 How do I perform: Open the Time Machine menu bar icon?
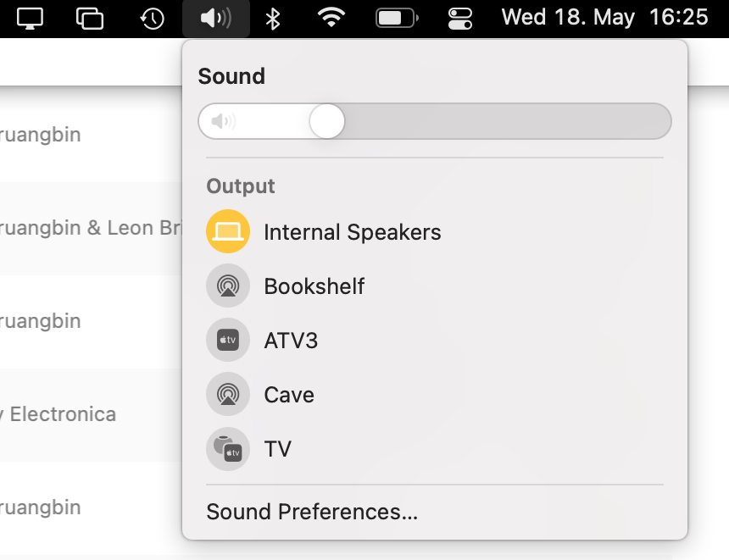tap(152, 19)
